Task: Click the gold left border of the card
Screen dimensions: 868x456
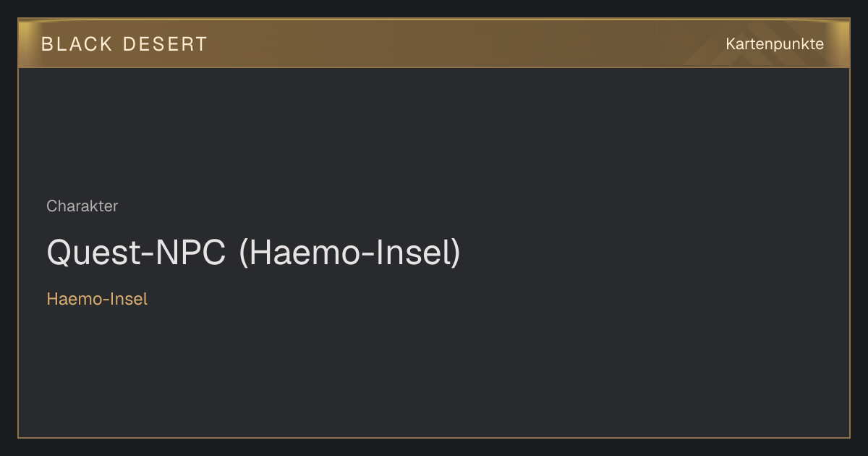Action: (18, 253)
